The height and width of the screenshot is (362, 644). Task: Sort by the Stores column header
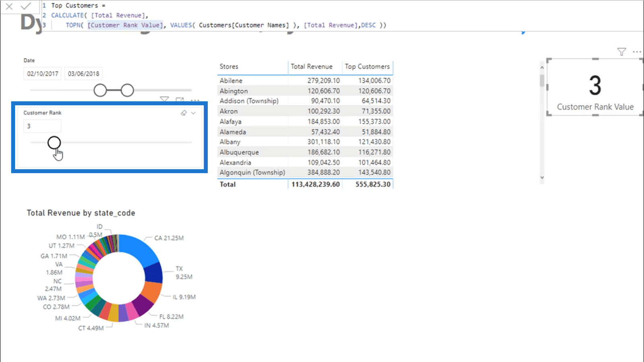click(229, 66)
